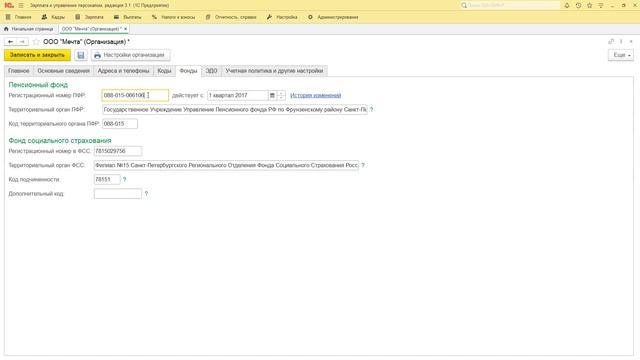Show help for Дополнительный код

[146, 193]
